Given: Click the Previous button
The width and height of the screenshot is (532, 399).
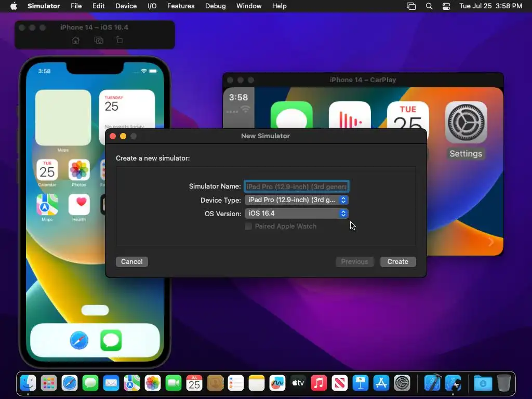Looking at the screenshot, I should 354,262.
